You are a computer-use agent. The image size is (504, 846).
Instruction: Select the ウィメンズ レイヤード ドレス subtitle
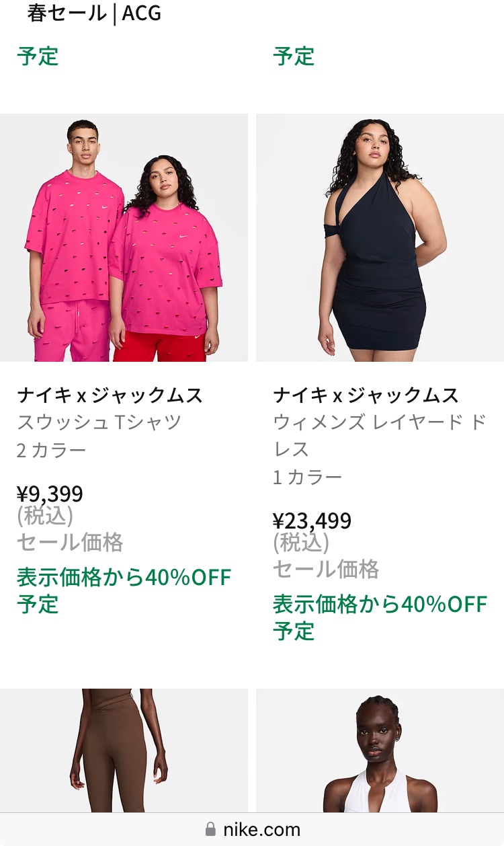point(380,435)
